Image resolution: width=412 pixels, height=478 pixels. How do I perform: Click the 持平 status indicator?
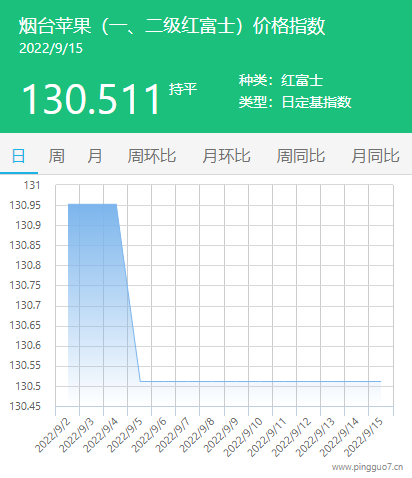183,89
